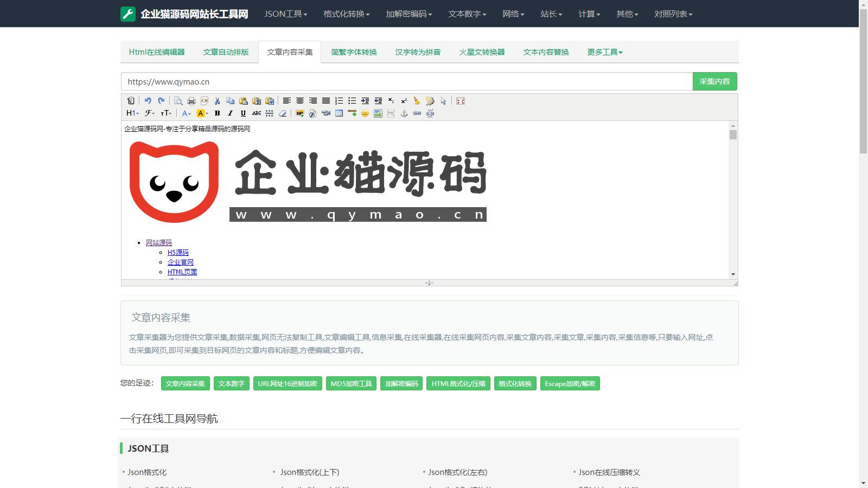Open the 站长 menu
868x488 pixels.
[x=552, y=14]
